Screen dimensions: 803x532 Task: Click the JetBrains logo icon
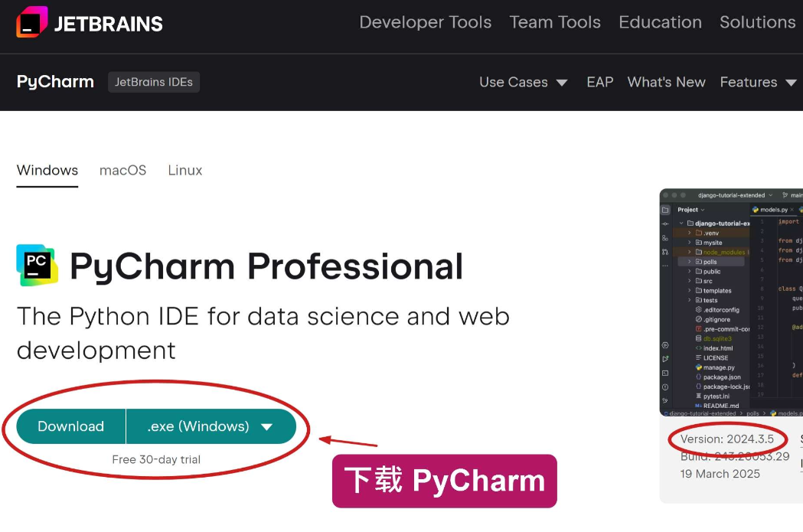pos(31,22)
